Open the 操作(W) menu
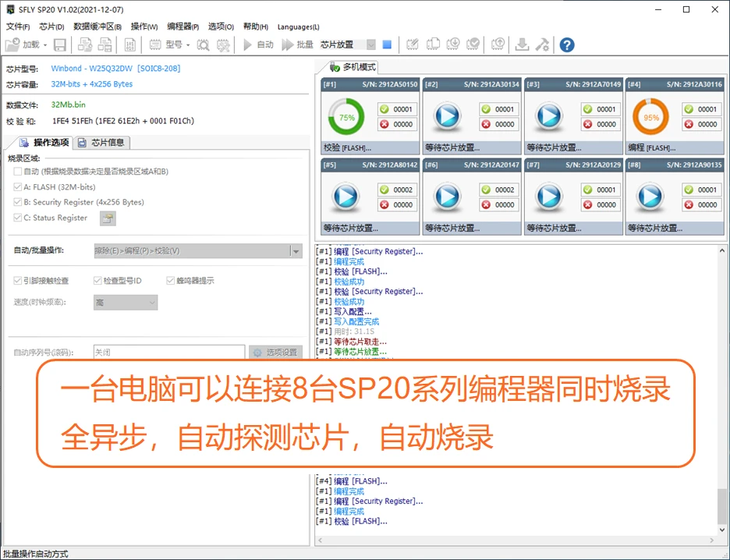730x560 pixels. 144,27
